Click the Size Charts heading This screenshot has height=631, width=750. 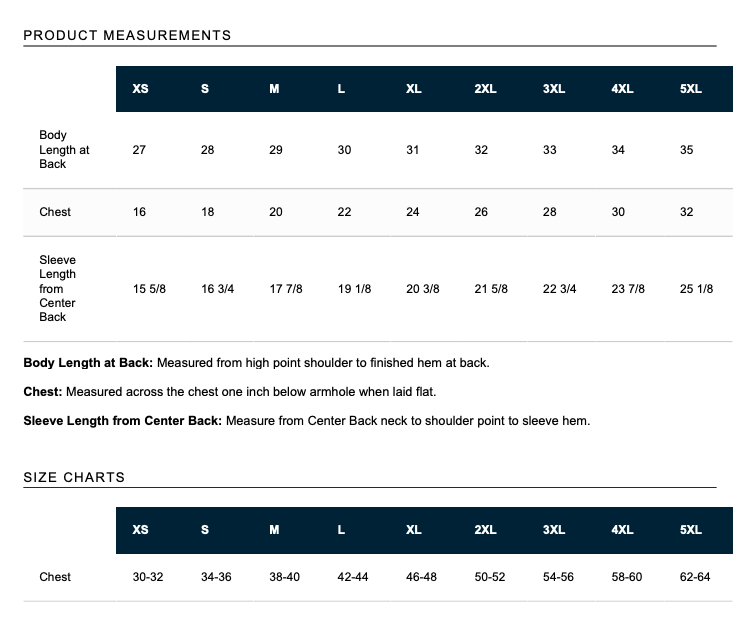tap(74, 477)
